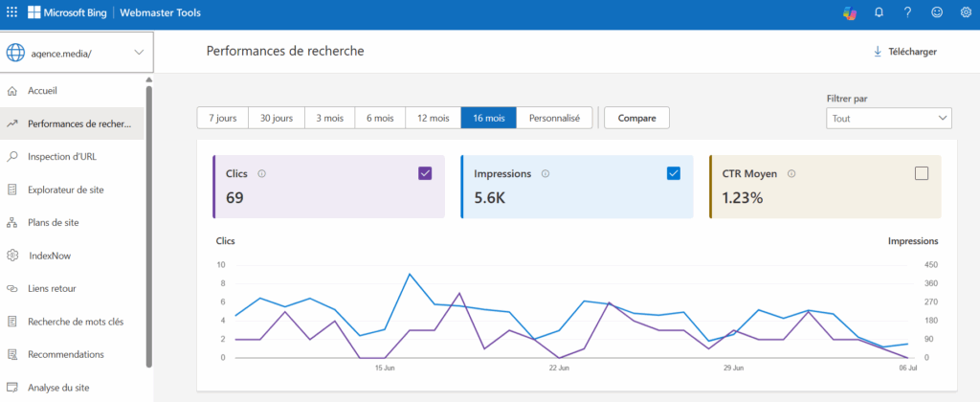The width and height of the screenshot is (980, 402).
Task: Click the sidebar vertical scrollbar
Action: pyautogui.click(x=148, y=226)
